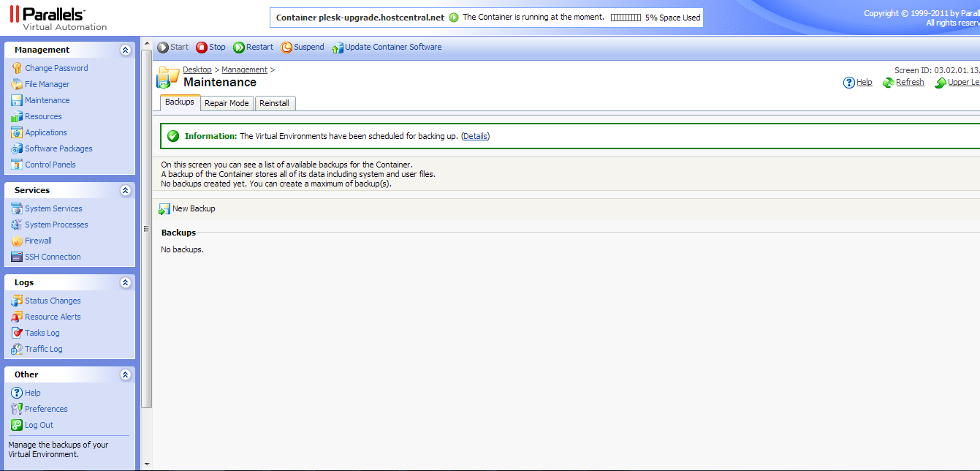Stop the container from toolbar
The image size is (980, 471).
[210, 47]
